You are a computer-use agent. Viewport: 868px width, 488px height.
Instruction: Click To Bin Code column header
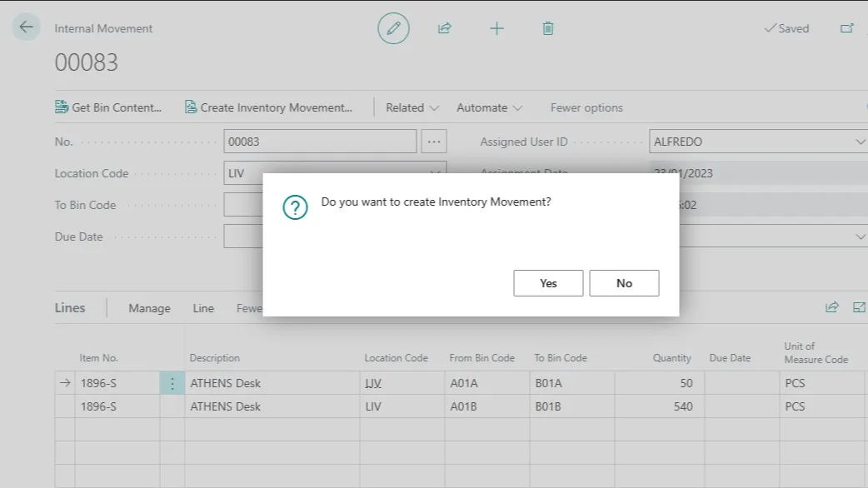561,358
